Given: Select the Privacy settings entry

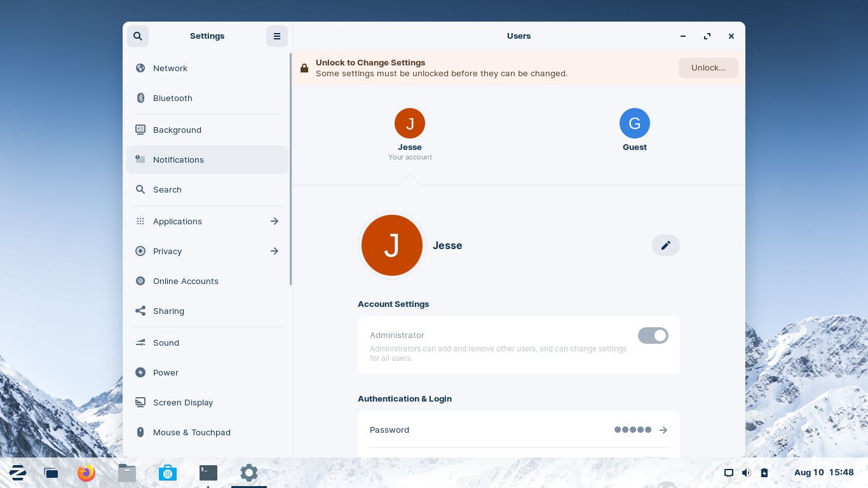Looking at the screenshot, I should pyautogui.click(x=207, y=251).
